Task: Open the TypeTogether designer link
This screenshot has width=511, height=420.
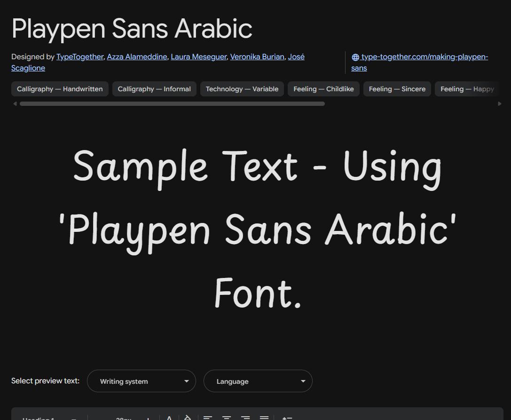Action: (x=80, y=57)
